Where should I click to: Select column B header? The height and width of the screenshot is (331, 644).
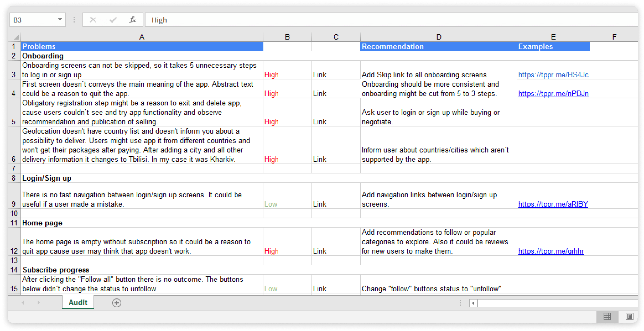tap(287, 37)
